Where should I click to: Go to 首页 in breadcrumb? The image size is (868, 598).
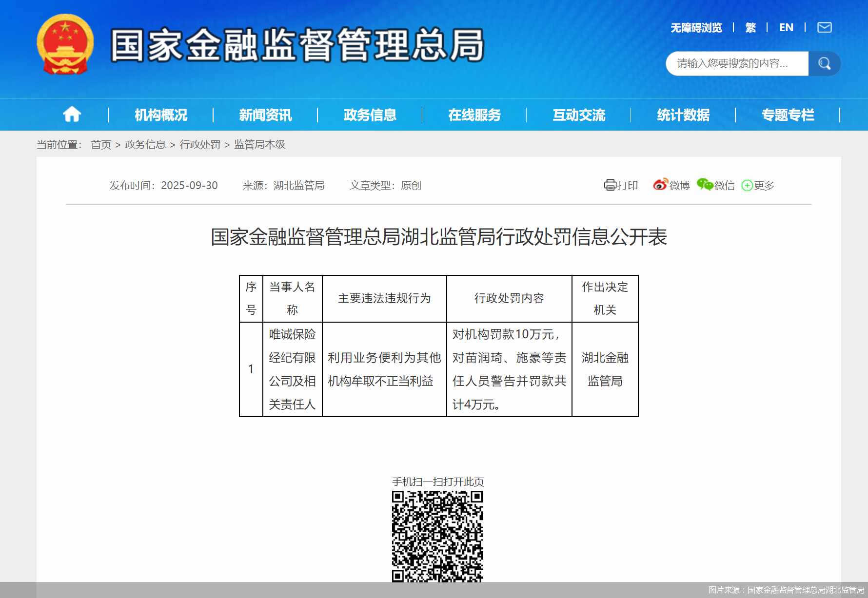101,145
